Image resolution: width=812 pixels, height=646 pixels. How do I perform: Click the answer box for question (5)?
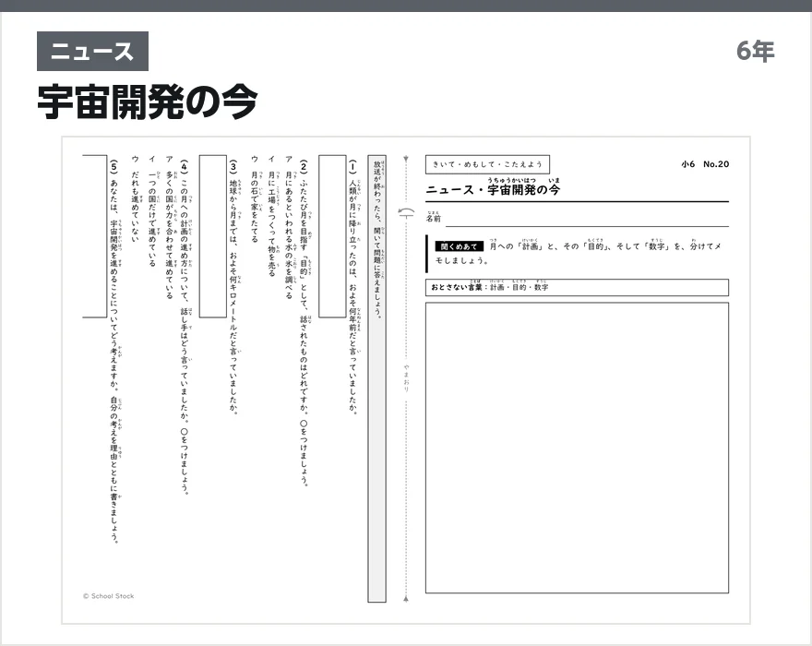tap(94, 236)
